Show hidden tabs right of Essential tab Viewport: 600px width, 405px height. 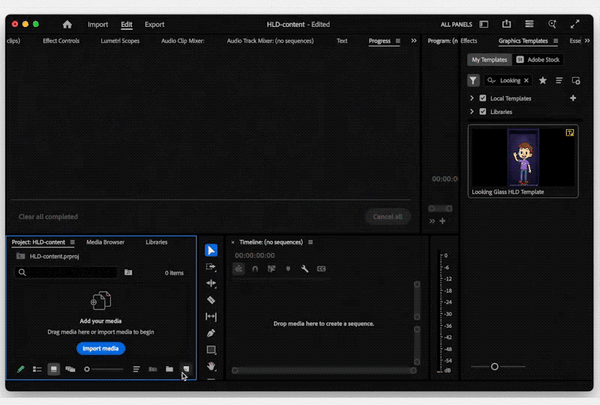point(587,41)
